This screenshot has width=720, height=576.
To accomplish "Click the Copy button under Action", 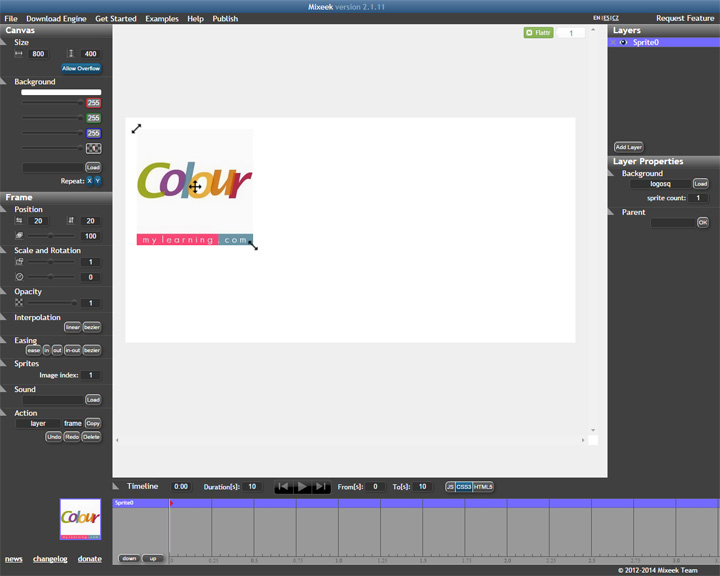I will (93, 424).
